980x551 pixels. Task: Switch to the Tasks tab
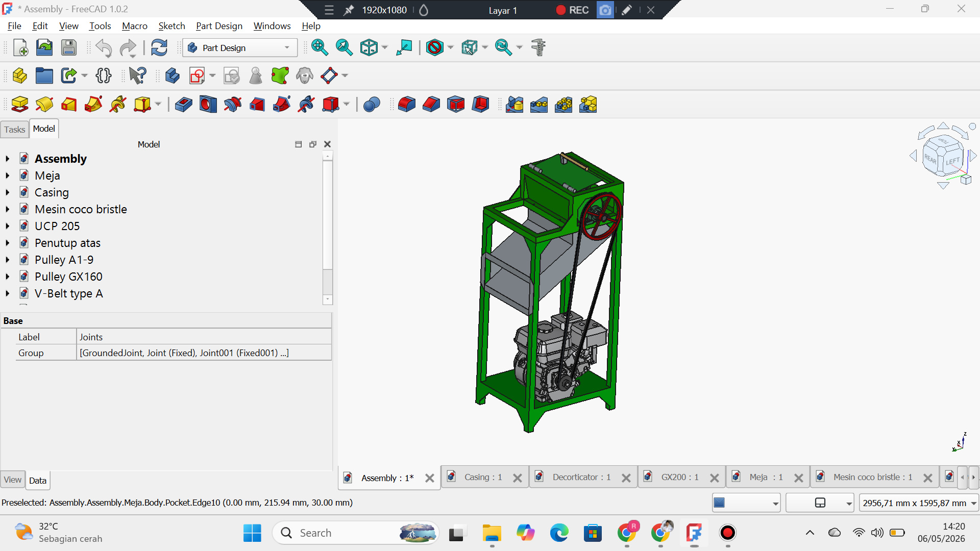coord(14,130)
